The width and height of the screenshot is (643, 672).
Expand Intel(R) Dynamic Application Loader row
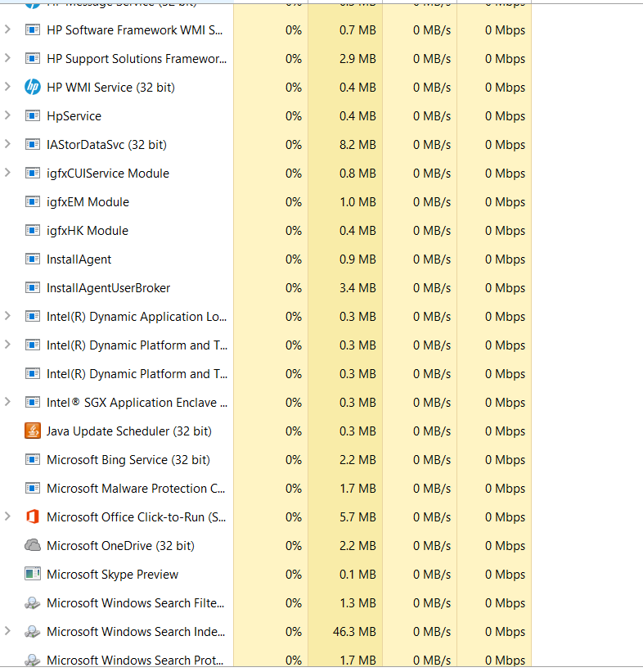[x=7, y=316]
